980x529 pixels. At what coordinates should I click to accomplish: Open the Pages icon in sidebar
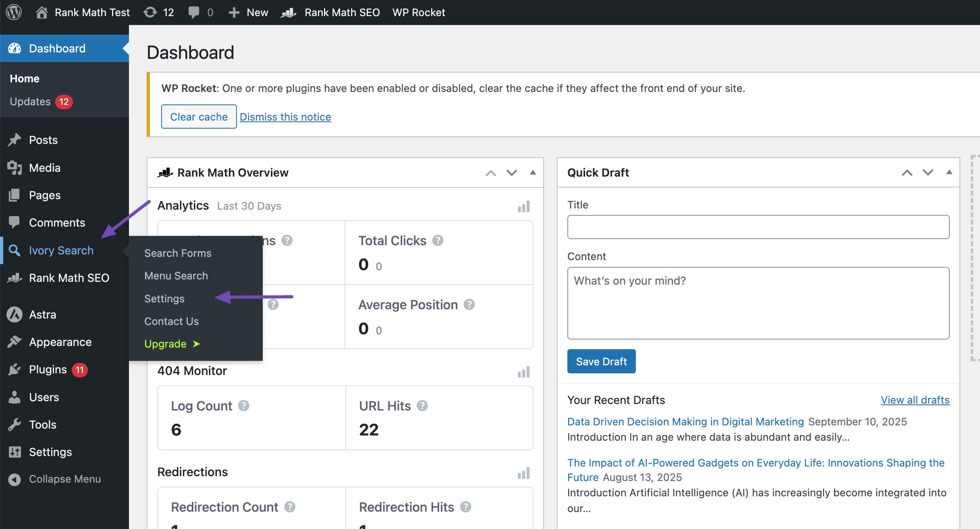pos(15,195)
